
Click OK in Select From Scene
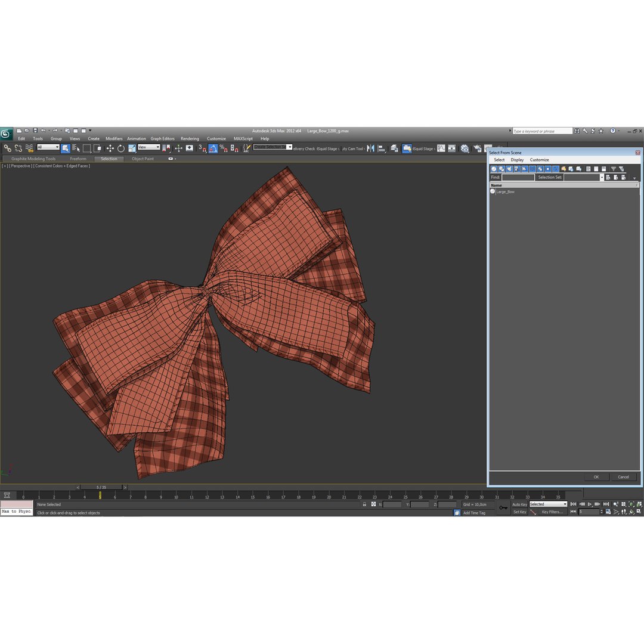(596, 477)
